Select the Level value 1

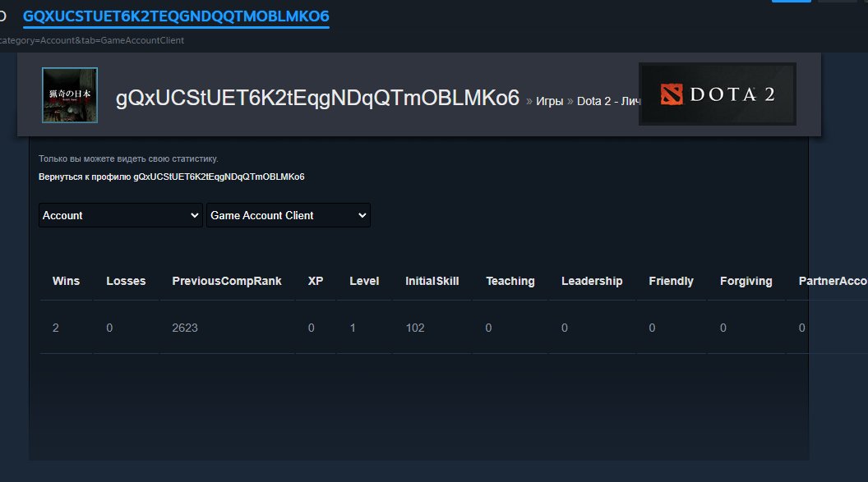[353, 328]
